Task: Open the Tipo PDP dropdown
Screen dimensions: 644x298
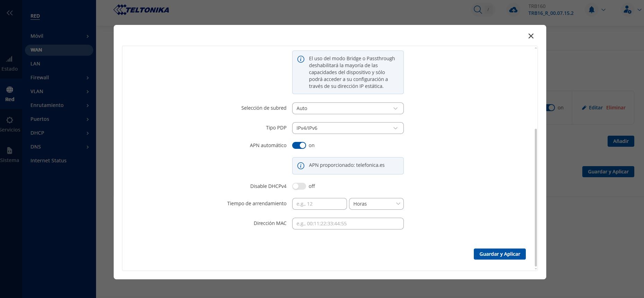Action: point(348,128)
